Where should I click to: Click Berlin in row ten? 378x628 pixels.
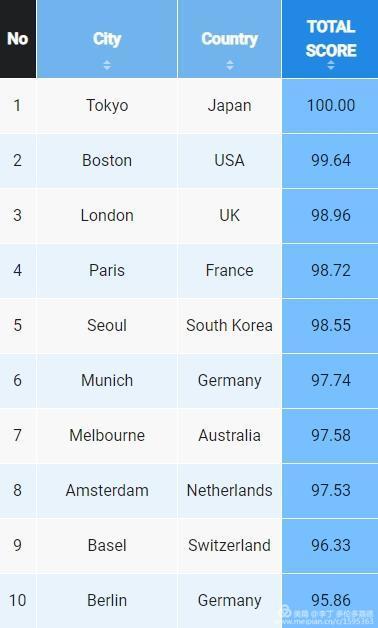tap(107, 600)
